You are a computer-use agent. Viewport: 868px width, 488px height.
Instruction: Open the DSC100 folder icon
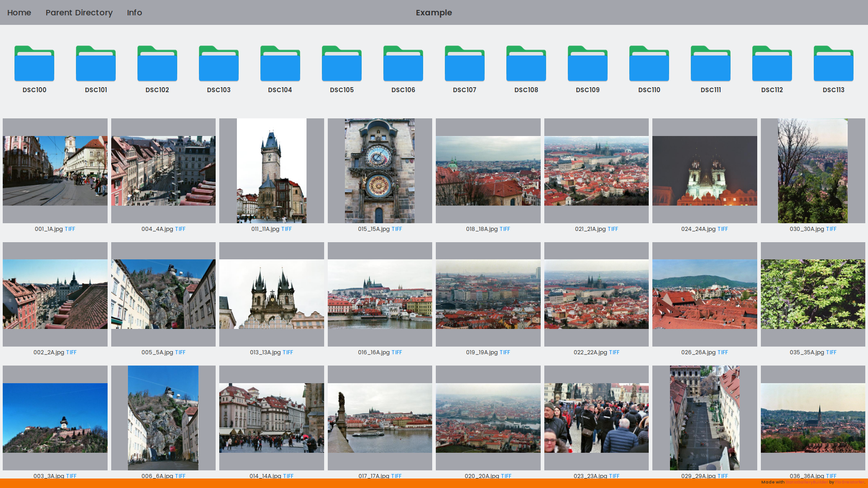(x=34, y=64)
